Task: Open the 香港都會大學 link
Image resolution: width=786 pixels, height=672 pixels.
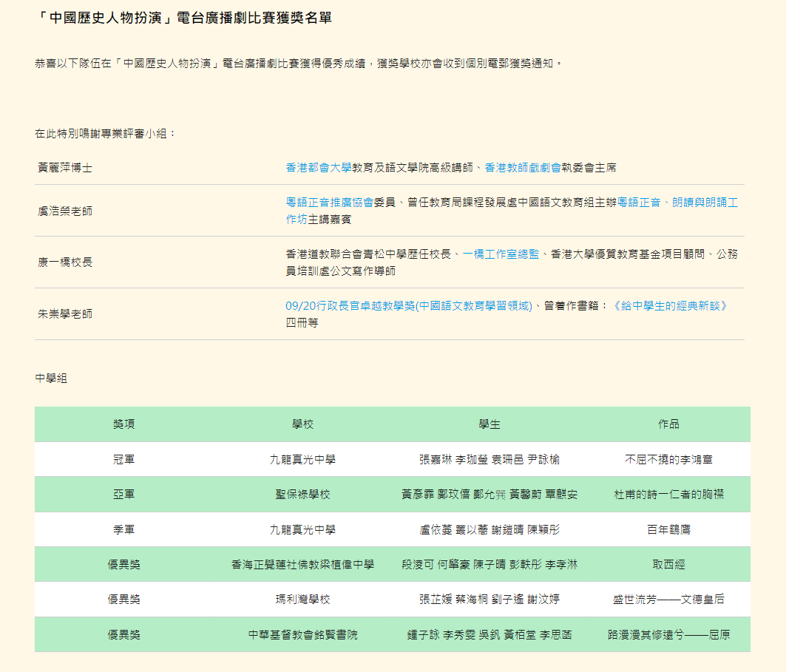Action: coord(319,168)
